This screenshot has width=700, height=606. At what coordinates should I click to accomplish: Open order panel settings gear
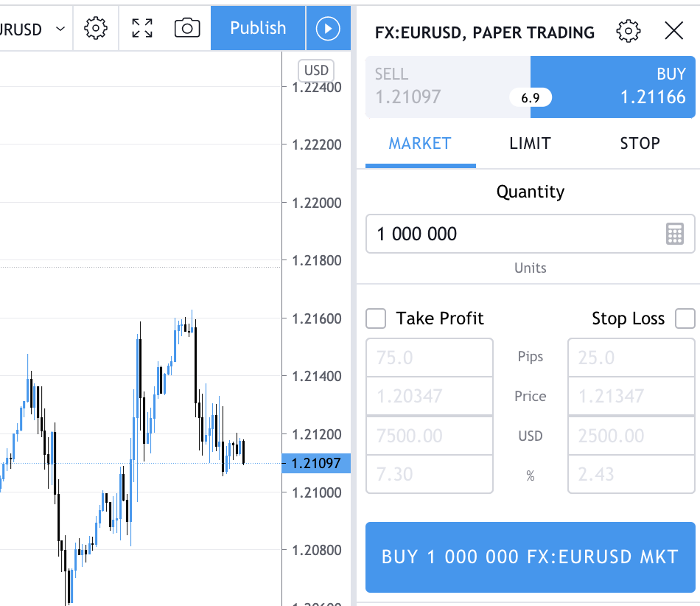(x=628, y=31)
